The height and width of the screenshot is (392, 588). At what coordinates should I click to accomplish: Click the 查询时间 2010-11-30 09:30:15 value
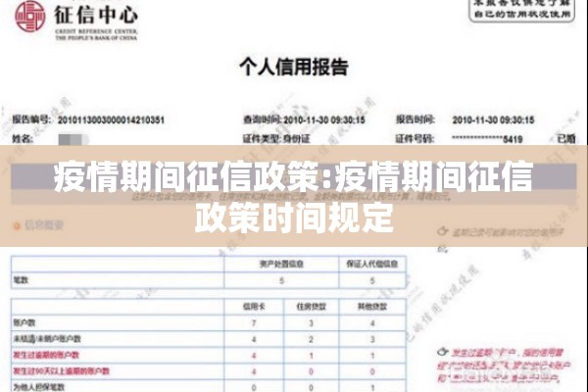324,120
